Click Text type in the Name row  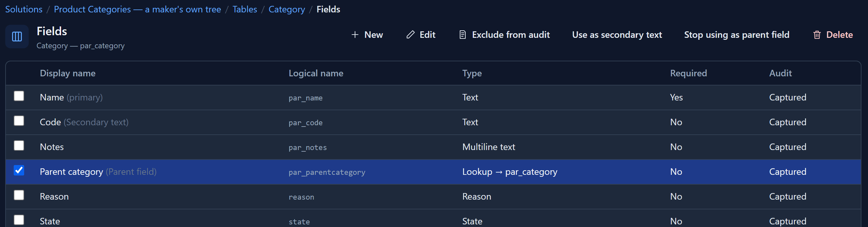470,97
